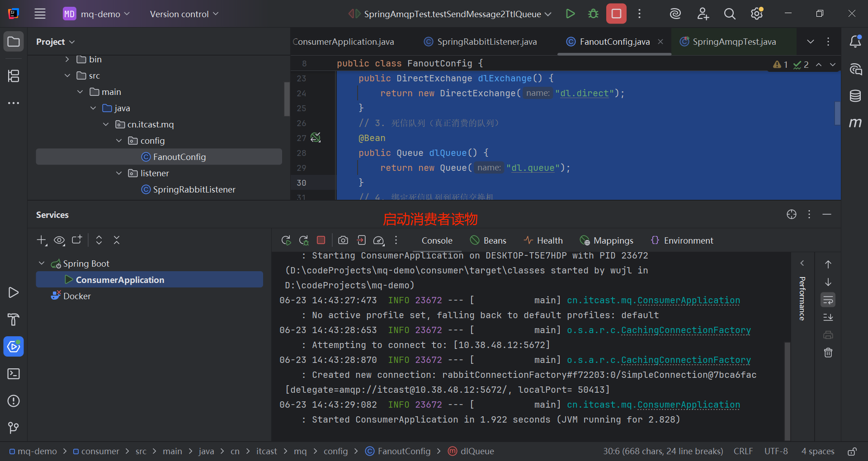The width and height of the screenshot is (868, 461).
Task: Open Notifications bell icon
Action: point(855,42)
